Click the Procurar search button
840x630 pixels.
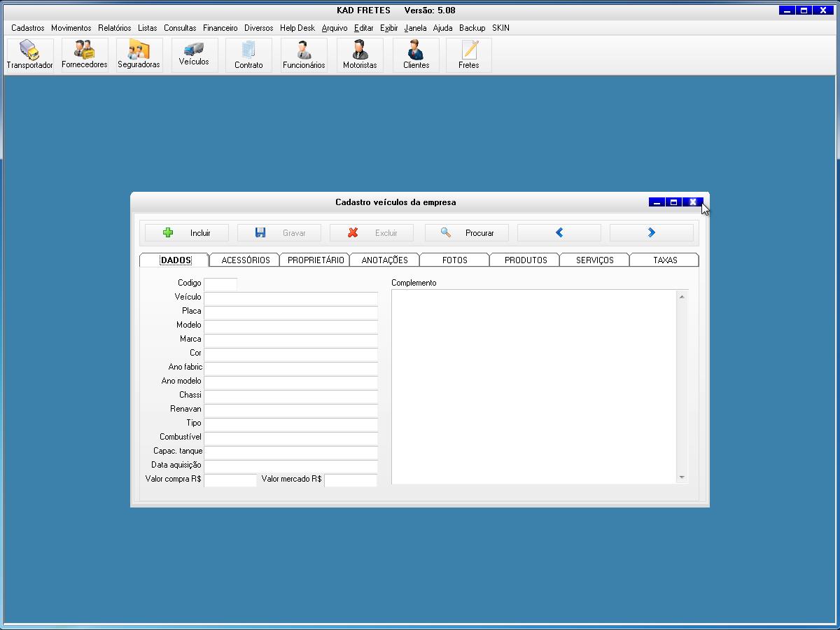[467, 233]
